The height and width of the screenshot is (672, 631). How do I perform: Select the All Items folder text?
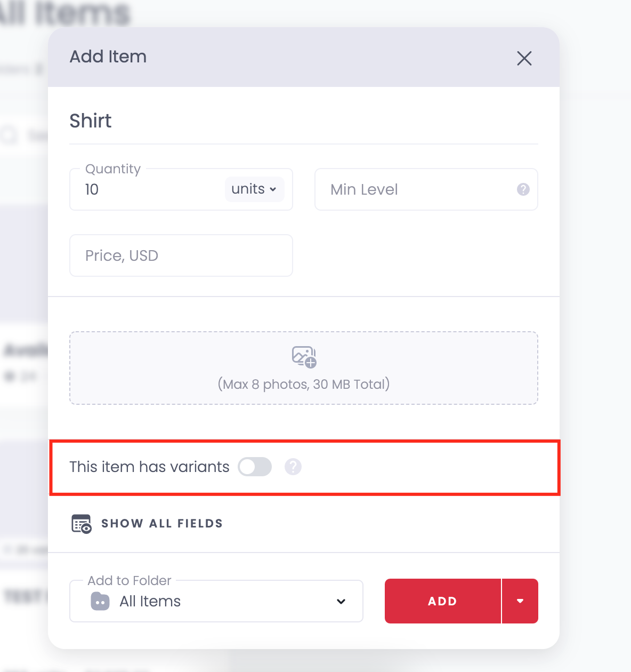pyautogui.click(x=150, y=601)
